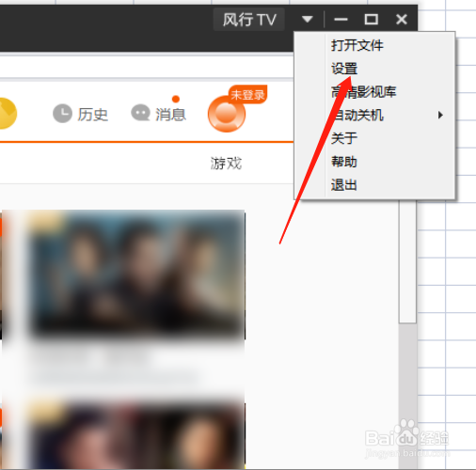Open the 历史 clock icon
This screenshot has height=470, width=476.
point(62,114)
